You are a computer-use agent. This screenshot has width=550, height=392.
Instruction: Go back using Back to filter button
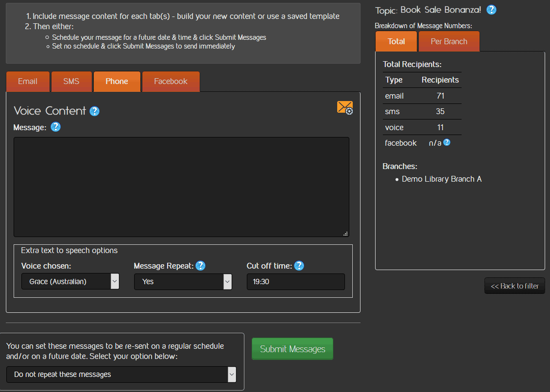tap(515, 286)
